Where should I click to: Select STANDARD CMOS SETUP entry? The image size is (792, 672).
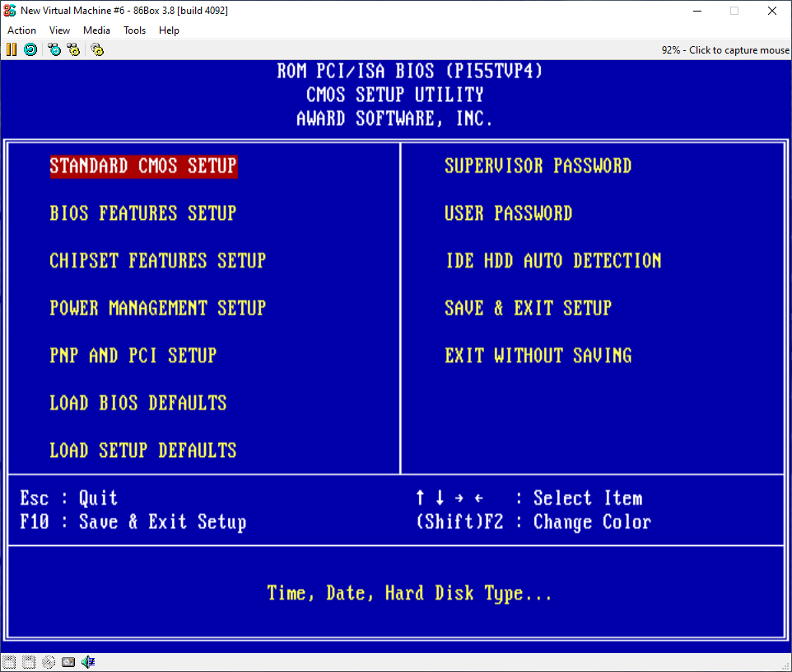point(143,166)
